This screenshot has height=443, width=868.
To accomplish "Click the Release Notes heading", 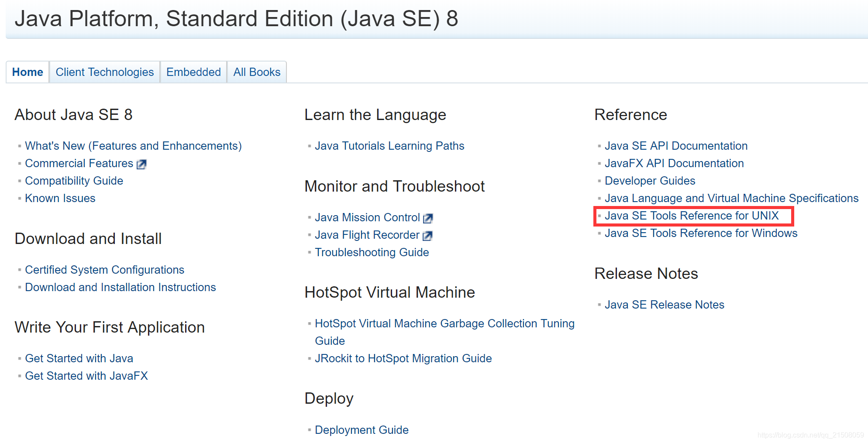I will point(646,274).
